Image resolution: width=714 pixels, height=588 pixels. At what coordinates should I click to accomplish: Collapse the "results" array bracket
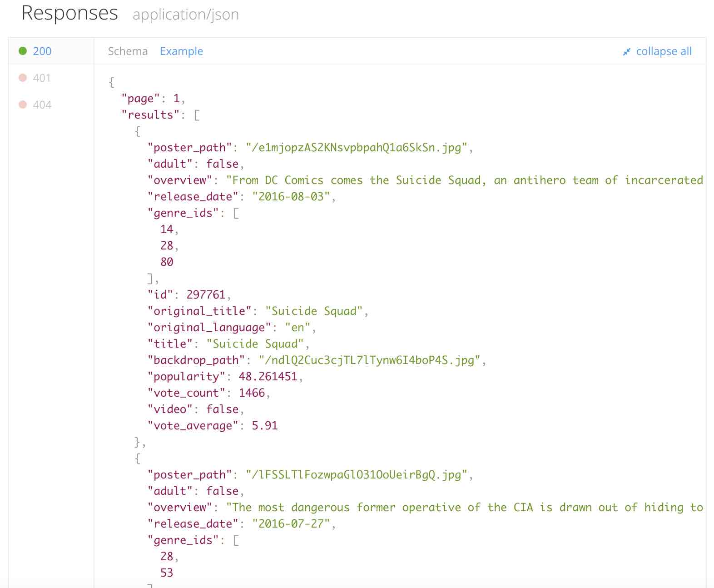click(197, 115)
